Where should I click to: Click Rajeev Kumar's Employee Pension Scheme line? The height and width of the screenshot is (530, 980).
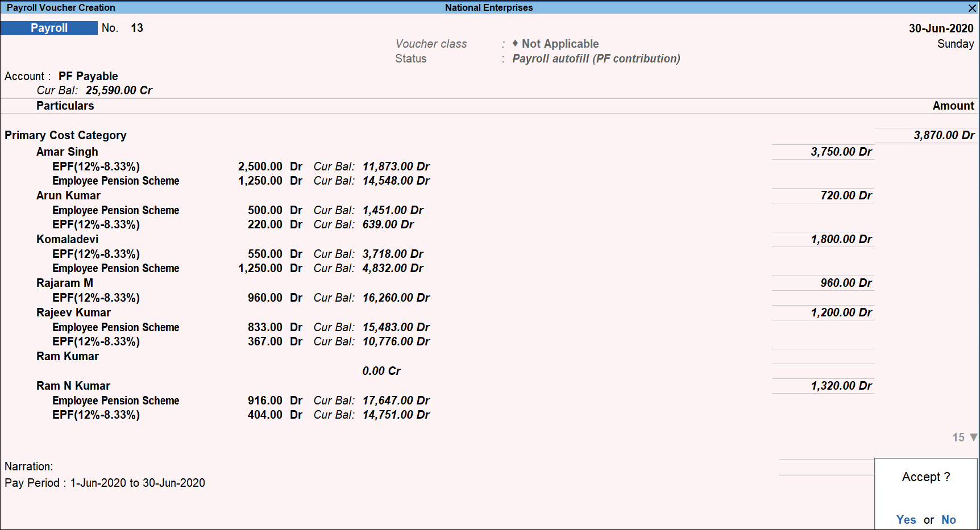click(115, 327)
